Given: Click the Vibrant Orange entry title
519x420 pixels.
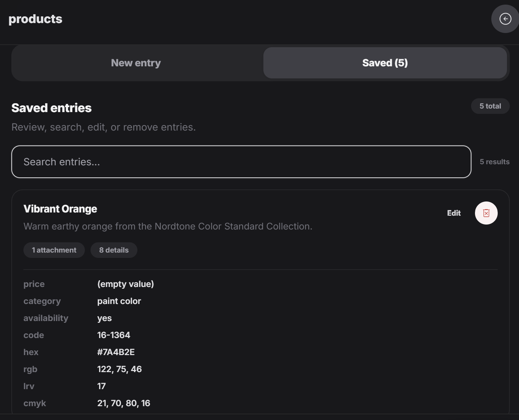Looking at the screenshot, I should coord(60,209).
